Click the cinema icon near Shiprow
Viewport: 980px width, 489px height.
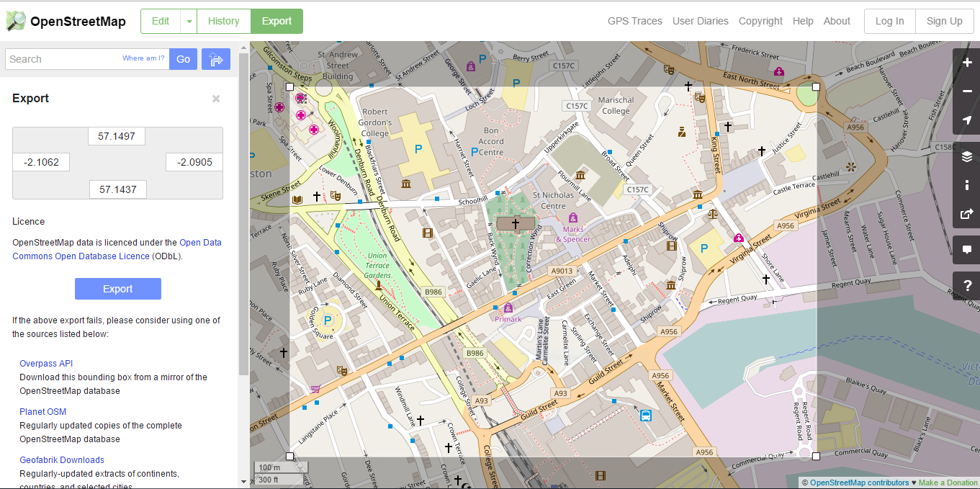(672, 246)
